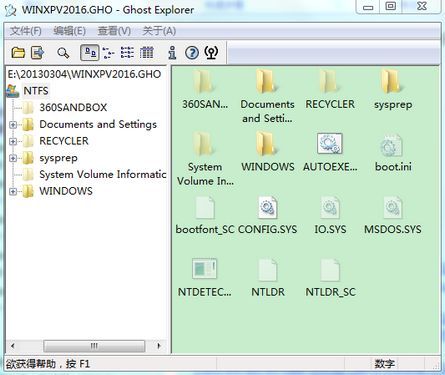Click the E:\20130304\WINXPV2016.GHO path text
Image resolution: width=445 pixels, height=375 pixels.
[84, 74]
